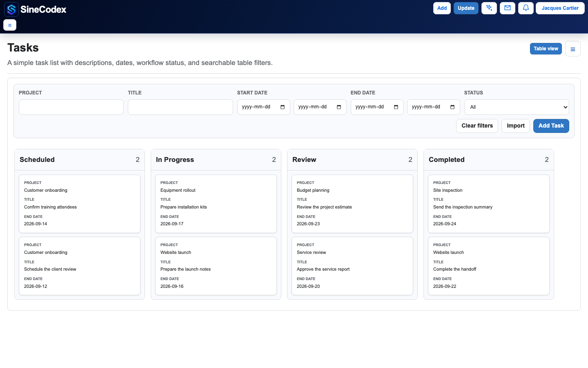This screenshot has height=368, width=588.
Task: Click the Service review project label
Action: 312,253
